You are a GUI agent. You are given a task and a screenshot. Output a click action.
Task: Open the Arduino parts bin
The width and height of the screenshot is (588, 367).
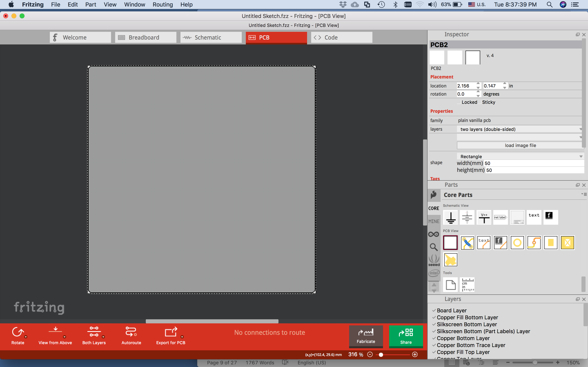pos(434,234)
